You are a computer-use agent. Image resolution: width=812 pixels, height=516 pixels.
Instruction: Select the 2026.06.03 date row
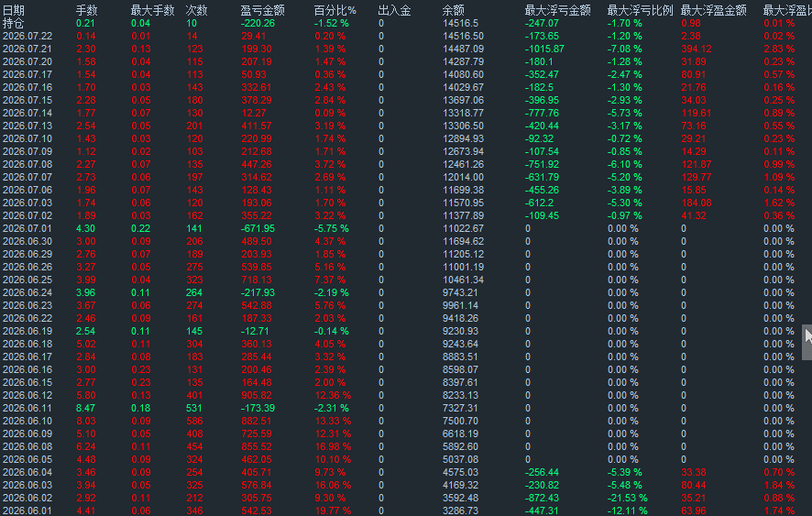coord(27,485)
